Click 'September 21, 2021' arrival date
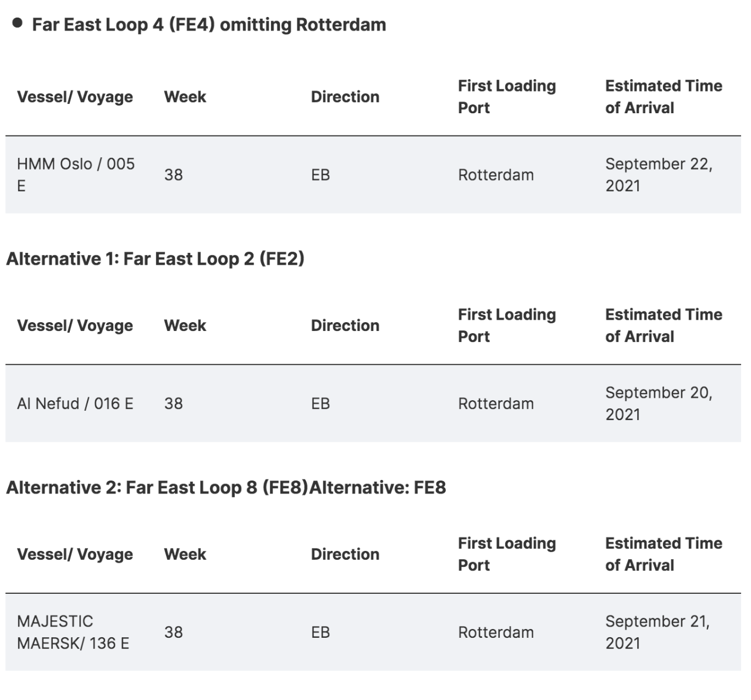751x700 pixels. pos(657,632)
